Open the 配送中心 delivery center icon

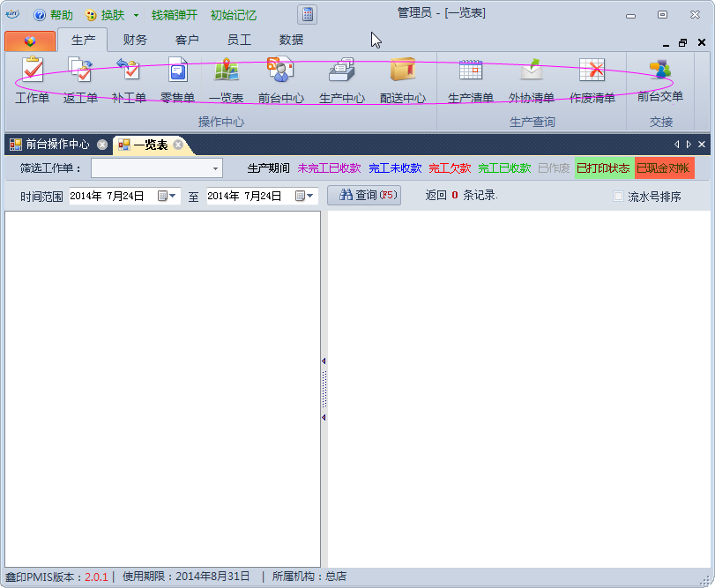(403, 80)
